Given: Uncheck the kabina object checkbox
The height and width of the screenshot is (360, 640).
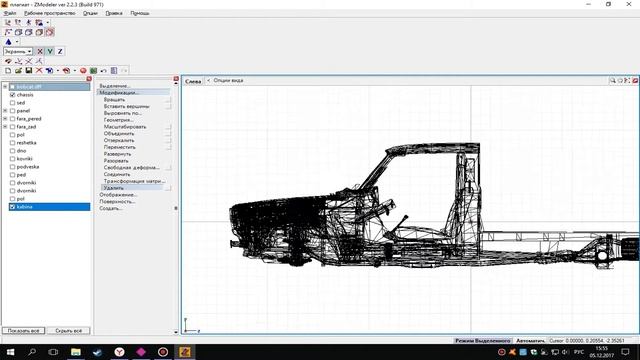Looking at the screenshot, I should click(x=13, y=207).
